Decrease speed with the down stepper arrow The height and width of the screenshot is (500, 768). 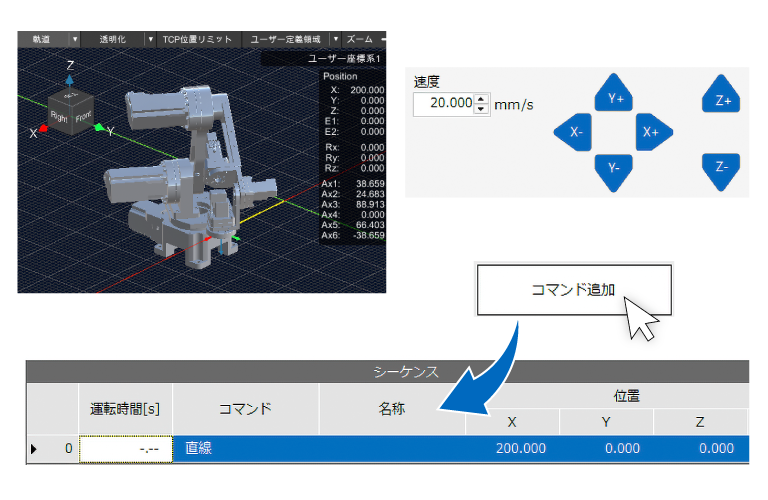[x=481, y=109]
